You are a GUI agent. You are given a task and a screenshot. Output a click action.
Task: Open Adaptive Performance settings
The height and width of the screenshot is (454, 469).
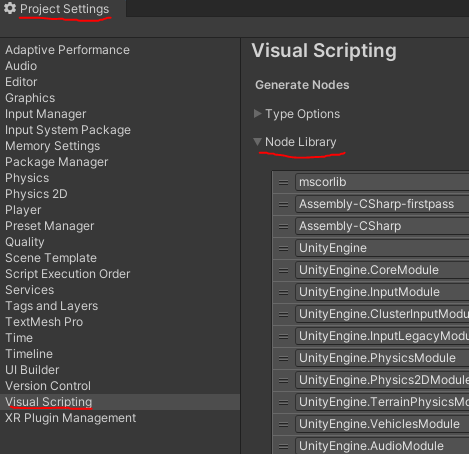click(67, 50)
